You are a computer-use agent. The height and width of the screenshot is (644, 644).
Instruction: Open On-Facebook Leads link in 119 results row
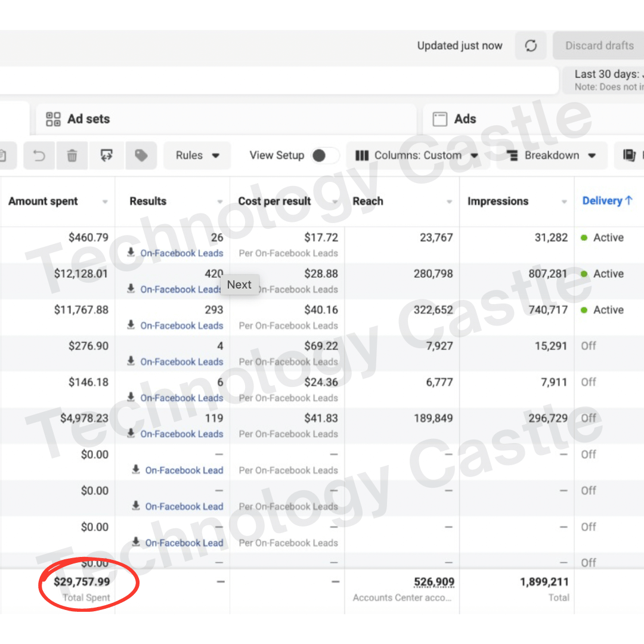point(181,434)
